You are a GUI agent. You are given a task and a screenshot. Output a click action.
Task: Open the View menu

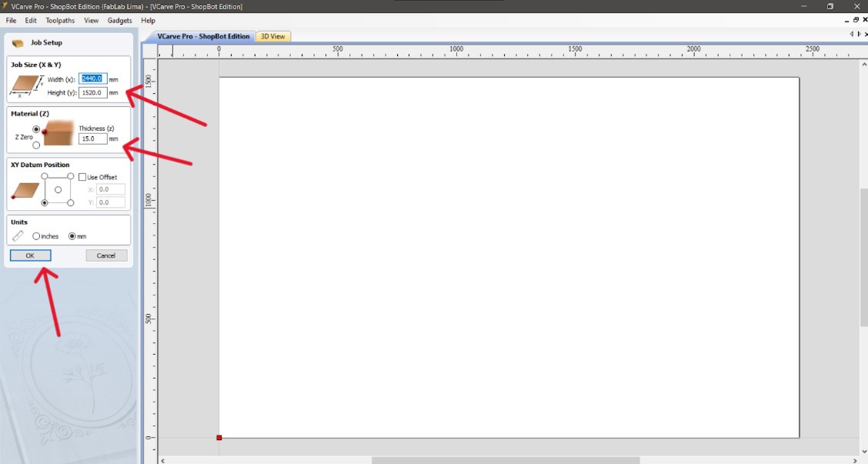coord(92,21)
